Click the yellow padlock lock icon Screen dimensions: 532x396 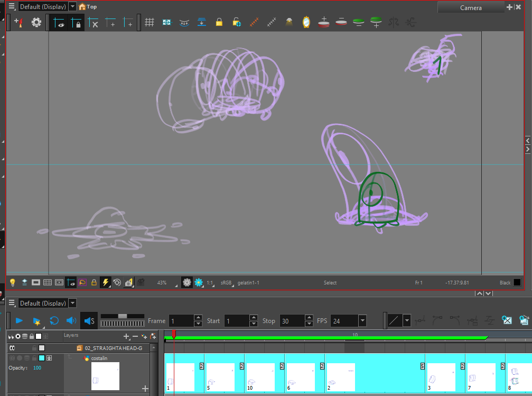point(219,22)
